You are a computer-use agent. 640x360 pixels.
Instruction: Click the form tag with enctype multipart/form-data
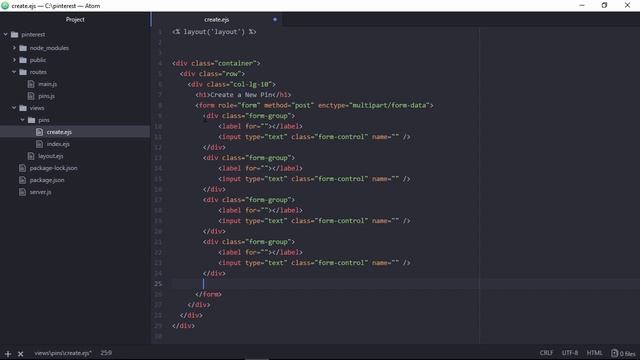tap(314, 105)
